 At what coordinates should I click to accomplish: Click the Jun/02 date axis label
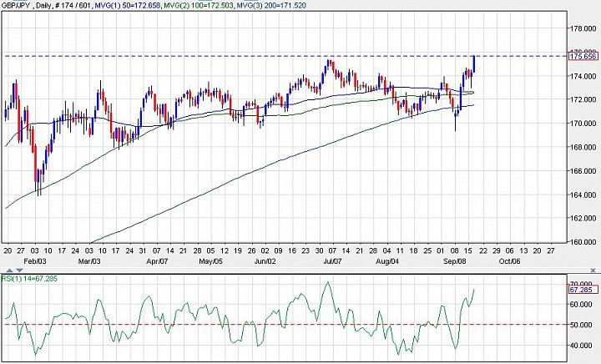(x=265, y=261)
